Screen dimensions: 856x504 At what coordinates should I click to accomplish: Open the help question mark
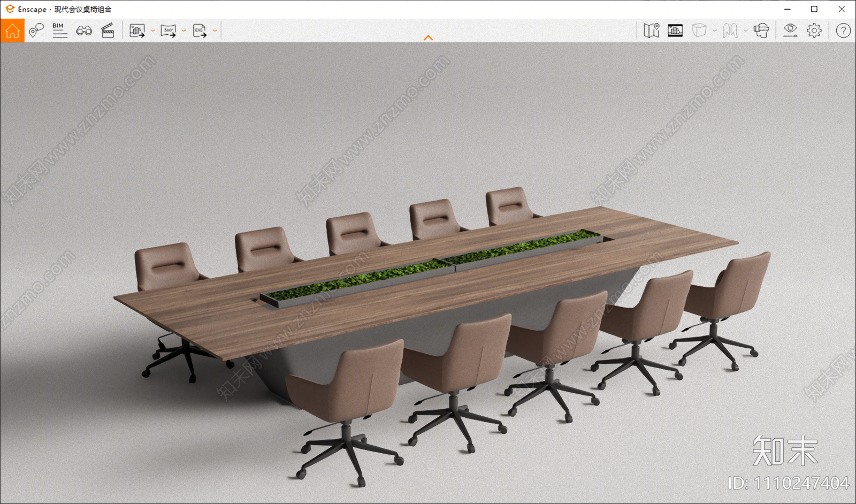[843, 30]
